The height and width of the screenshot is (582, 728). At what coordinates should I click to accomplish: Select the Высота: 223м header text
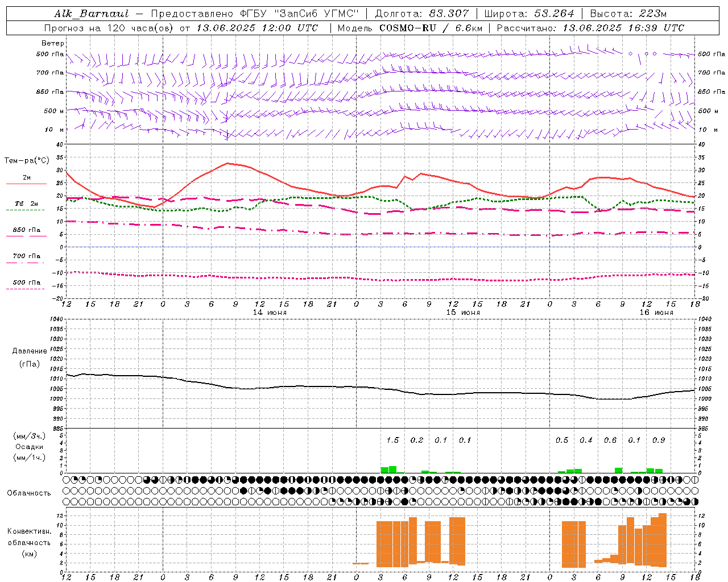click(x=628, y=14)
